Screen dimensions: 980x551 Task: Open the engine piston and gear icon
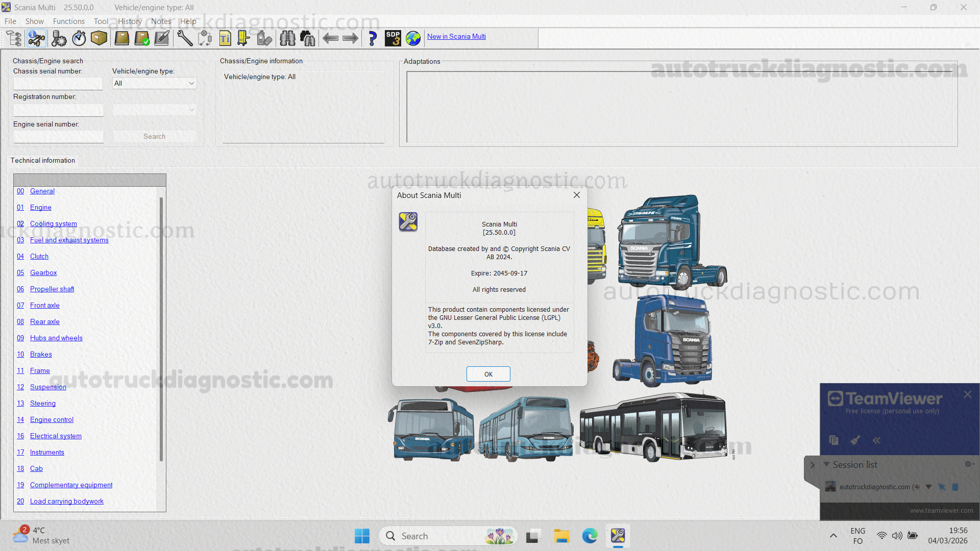point(58,38)
